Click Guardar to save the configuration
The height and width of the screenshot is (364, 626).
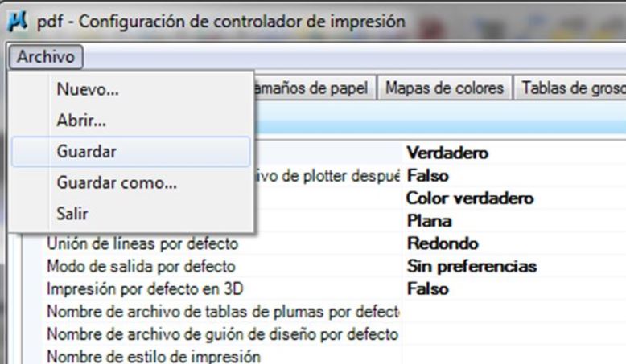(131, 152)
